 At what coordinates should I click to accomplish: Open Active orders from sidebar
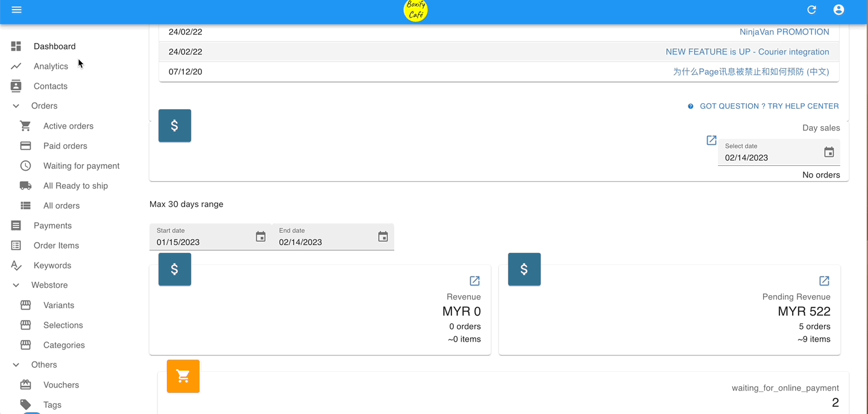[x=68, y=126]
